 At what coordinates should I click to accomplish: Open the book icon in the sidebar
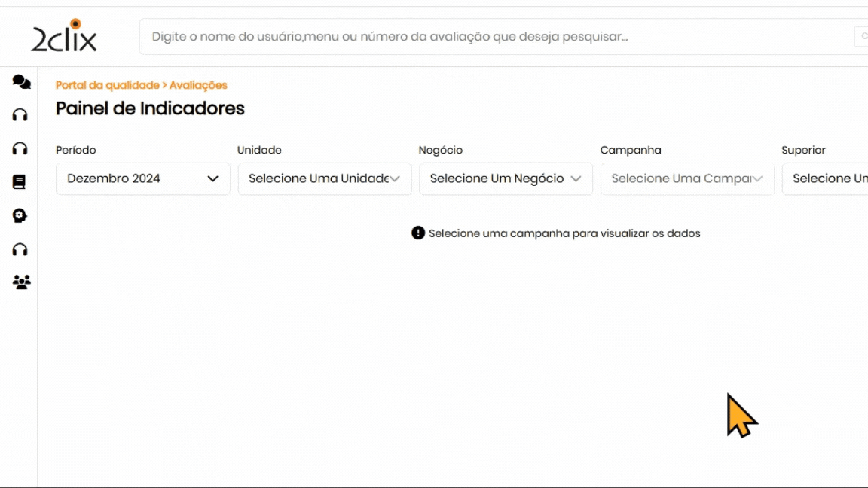point(20,182)
